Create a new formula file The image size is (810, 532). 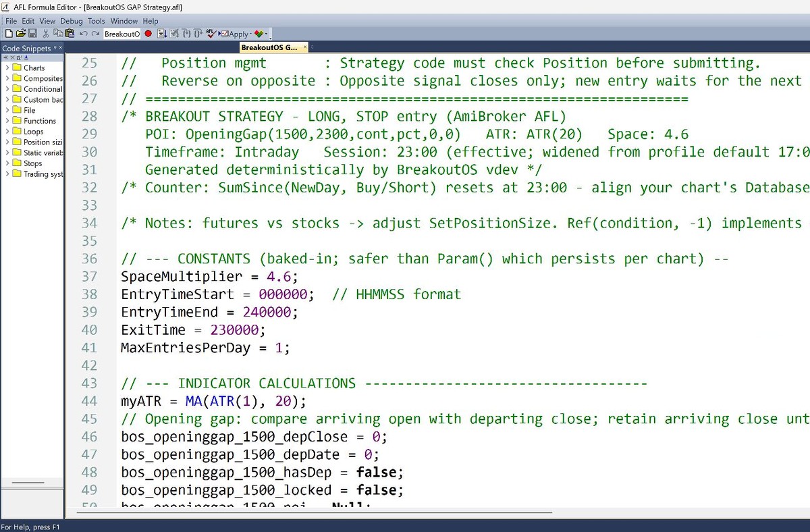coord(9,33)
